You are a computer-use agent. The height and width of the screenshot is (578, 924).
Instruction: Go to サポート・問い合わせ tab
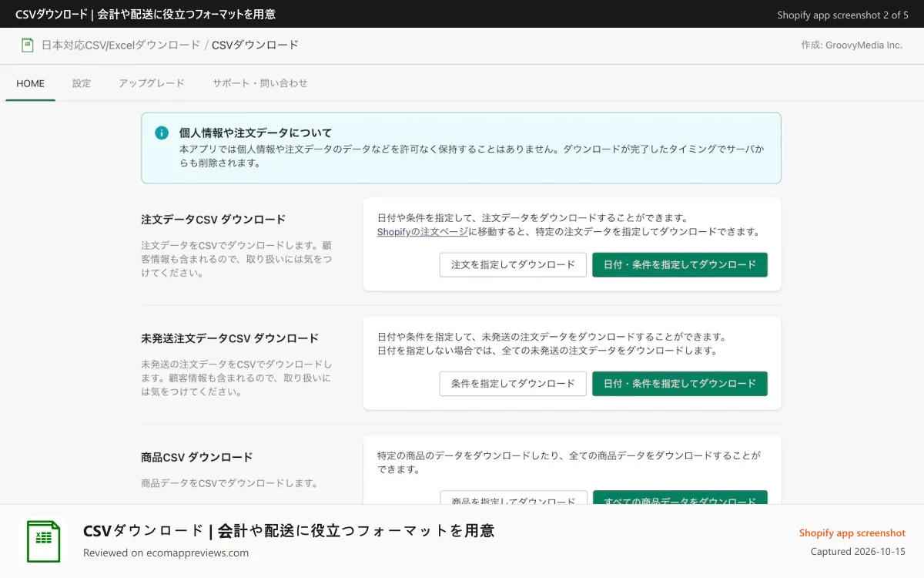(260, 83)
